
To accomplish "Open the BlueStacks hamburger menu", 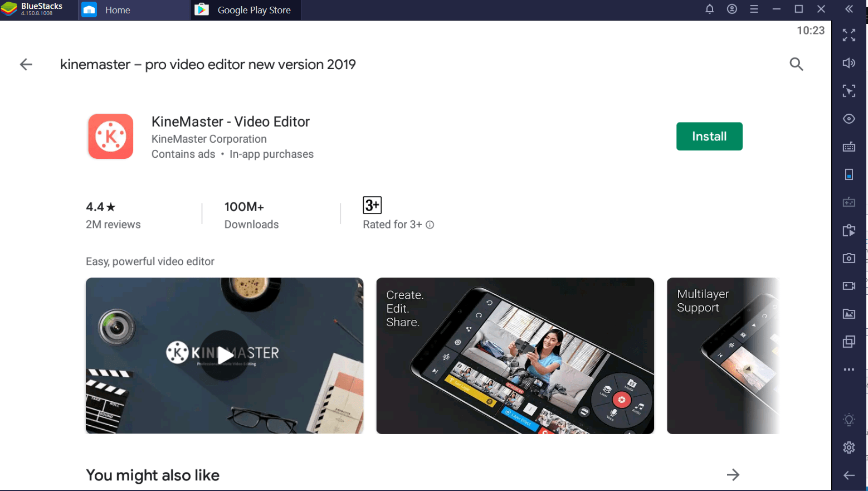I will (x=754, y=9).
